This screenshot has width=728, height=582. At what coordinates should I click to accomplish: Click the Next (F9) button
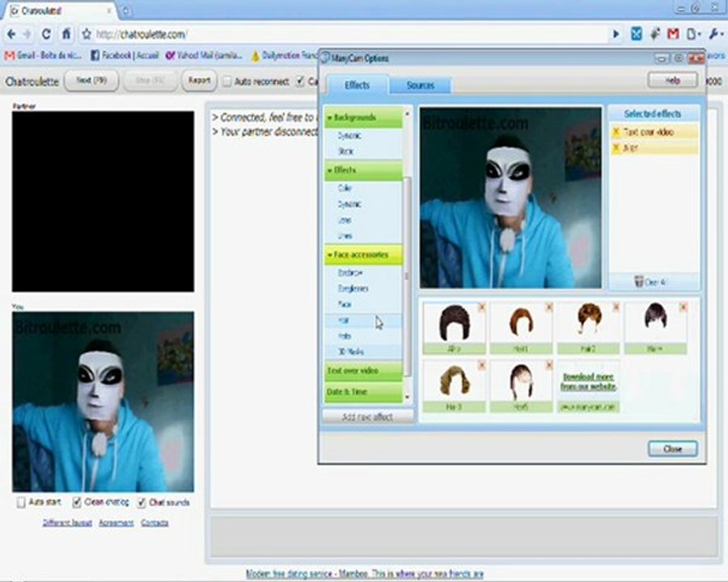click(91, 81)
